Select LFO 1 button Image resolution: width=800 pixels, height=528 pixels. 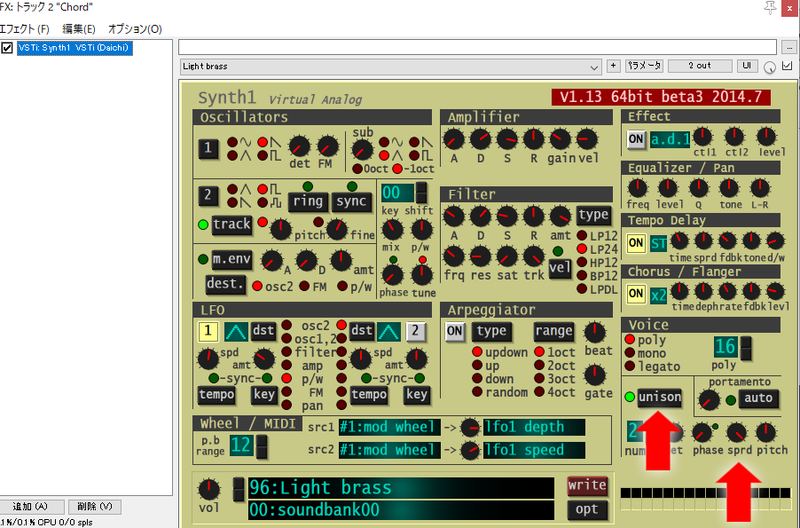(208, 332)
